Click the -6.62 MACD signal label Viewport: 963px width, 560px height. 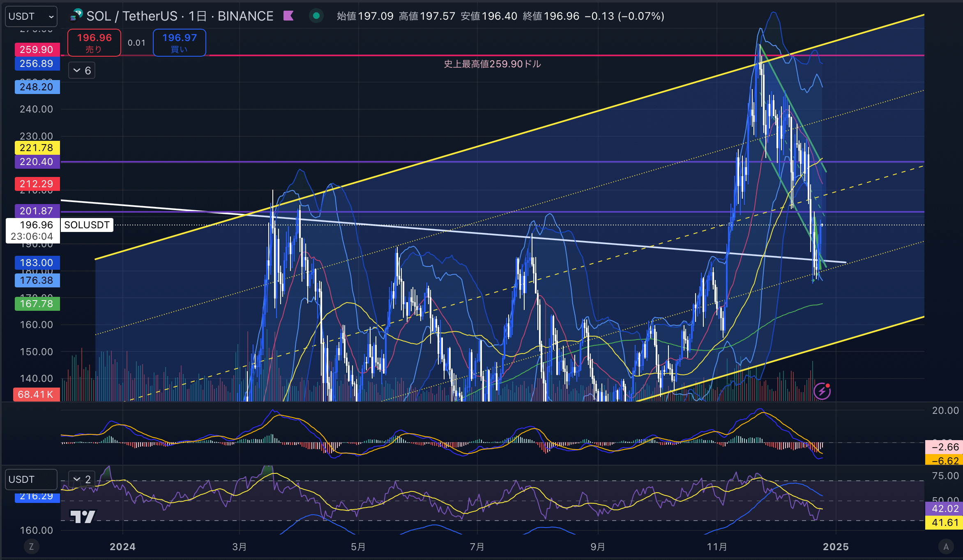point(945,460)
